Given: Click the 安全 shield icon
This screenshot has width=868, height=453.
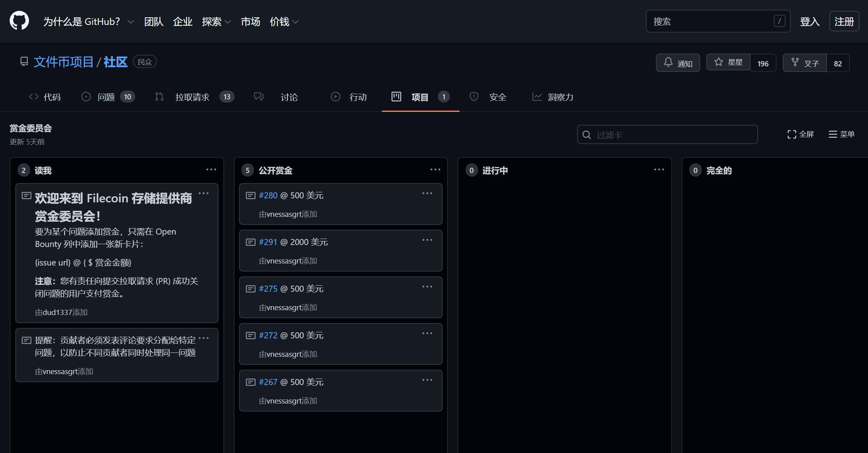Looking at the screenshot, I should tap(474, 97).
